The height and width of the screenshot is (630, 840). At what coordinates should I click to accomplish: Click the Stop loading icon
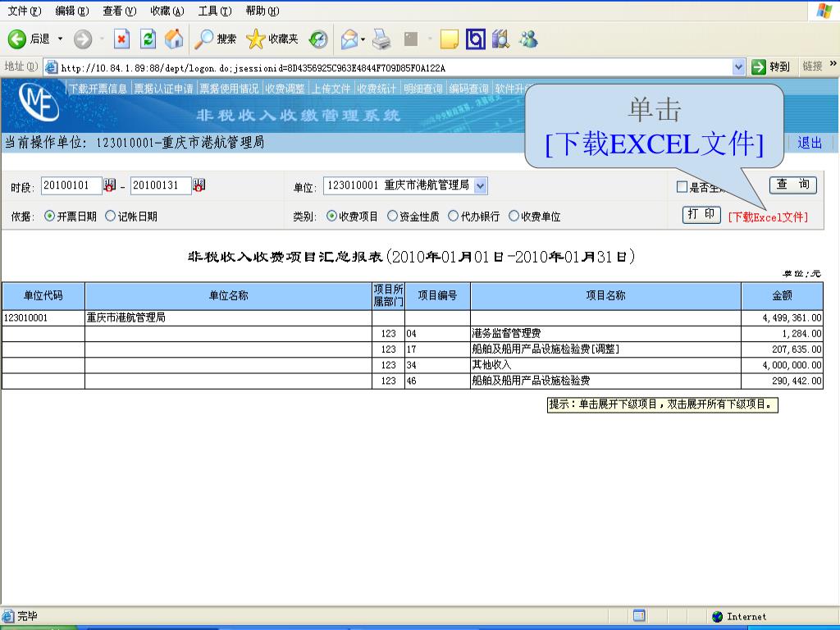click(121, 39)
